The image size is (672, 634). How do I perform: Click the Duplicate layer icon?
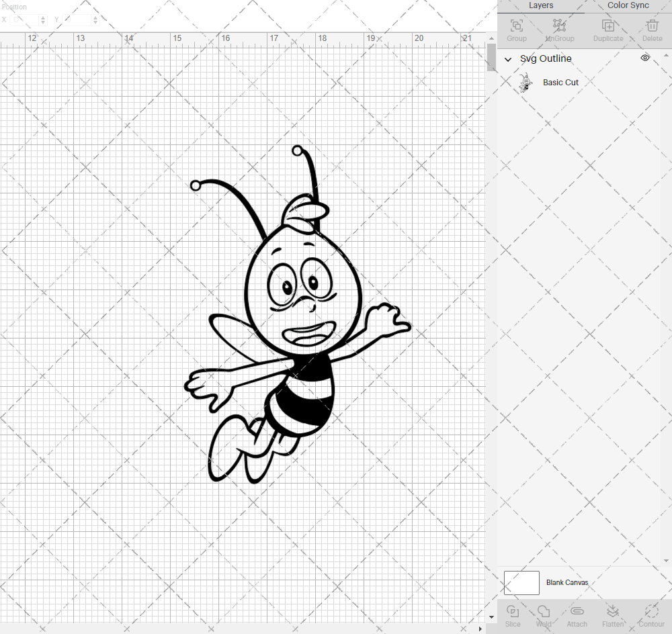point(607,26)
